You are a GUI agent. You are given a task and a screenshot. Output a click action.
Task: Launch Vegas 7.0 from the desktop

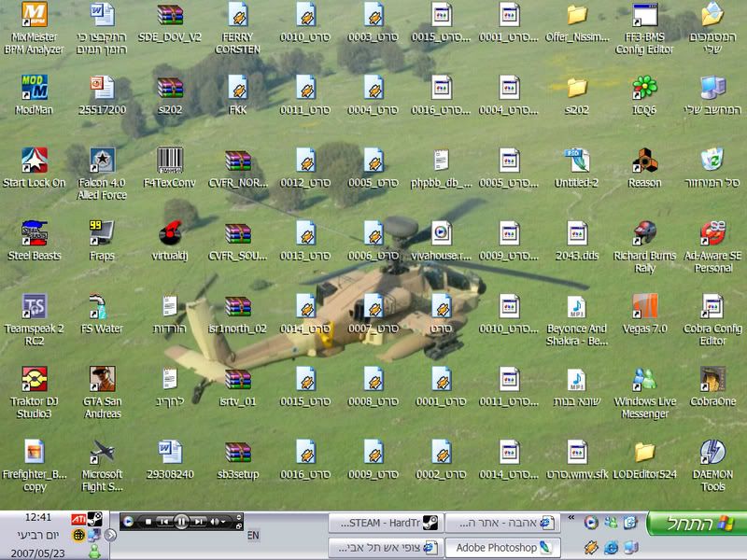pos(644,306)
